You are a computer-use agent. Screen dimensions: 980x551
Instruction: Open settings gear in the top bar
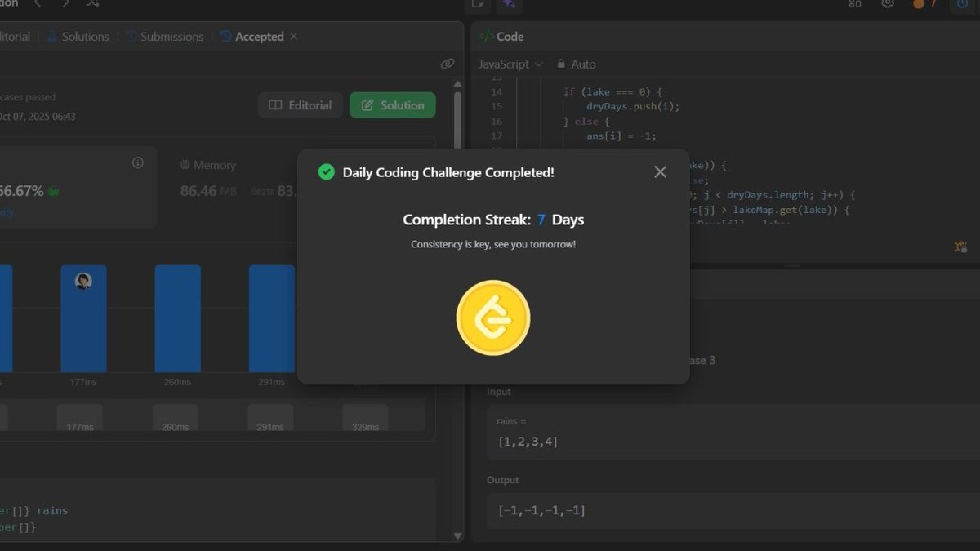click(x=888, y=4)
